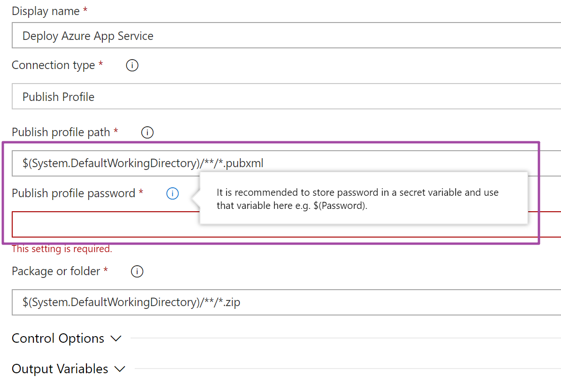Click the Package or folder label
Viewport: 561px width, 392px height.
pyautogui.click(x=55, y=271)
